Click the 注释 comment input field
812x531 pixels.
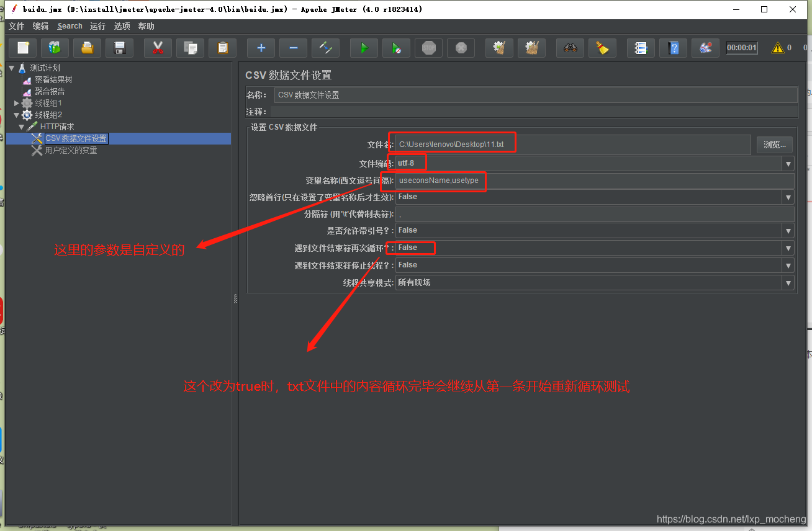point(533,112)
